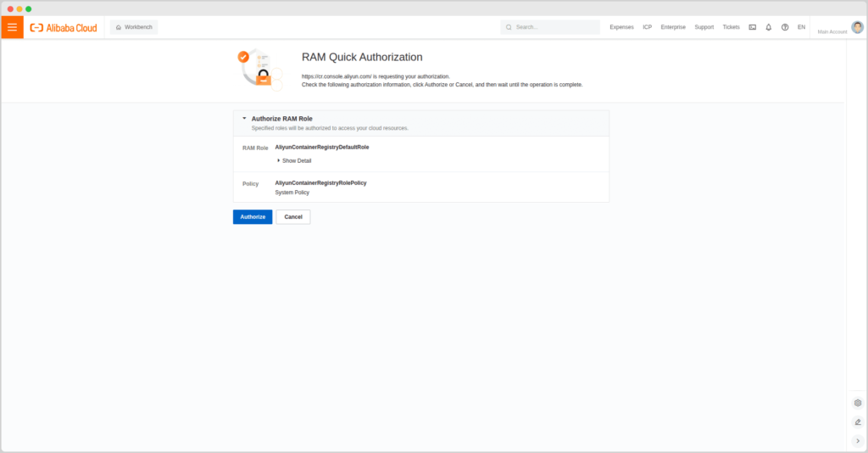
Task: Click the red macOS close window button
Action: click(x=10, y=8)
